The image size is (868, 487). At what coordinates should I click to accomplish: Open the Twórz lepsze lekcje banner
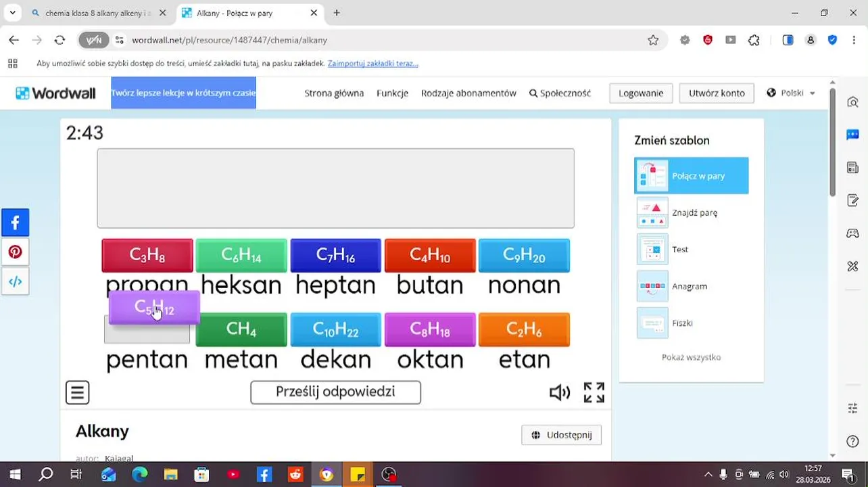pos(183,93)
